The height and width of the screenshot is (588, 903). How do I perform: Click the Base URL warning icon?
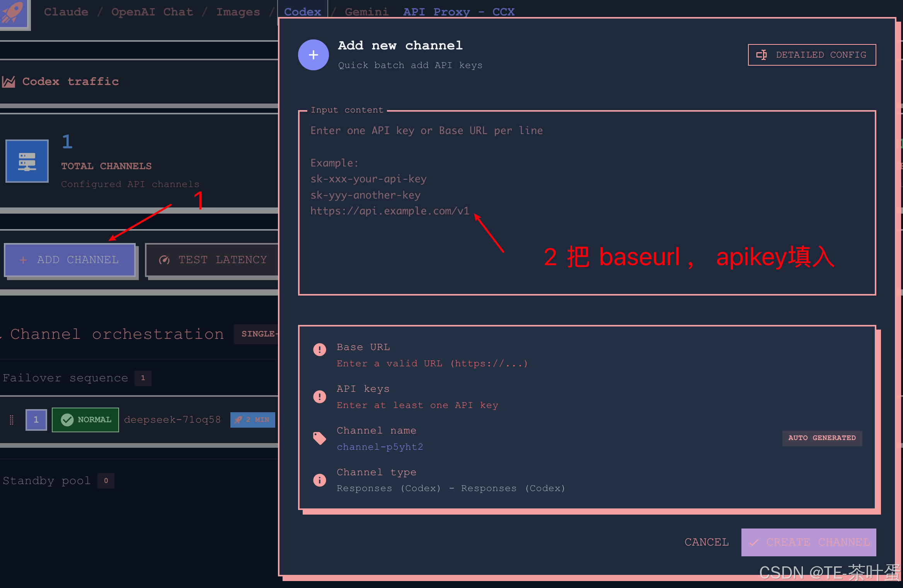[x=320, y=350]
